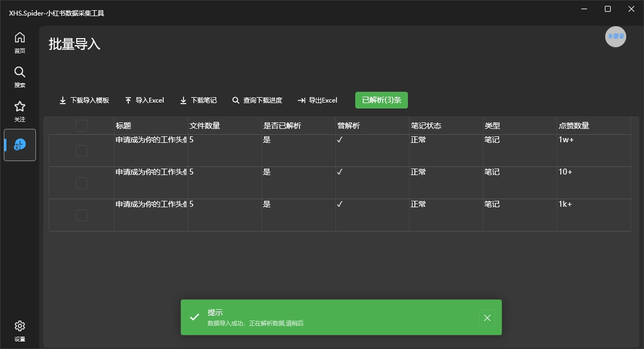Click the 1w+ likes cell

point(594,151)
